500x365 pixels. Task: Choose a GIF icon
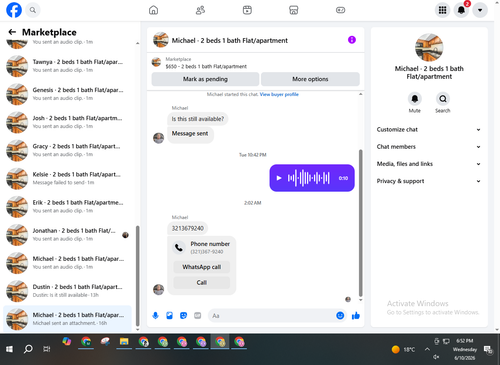(x=198, y=315)
